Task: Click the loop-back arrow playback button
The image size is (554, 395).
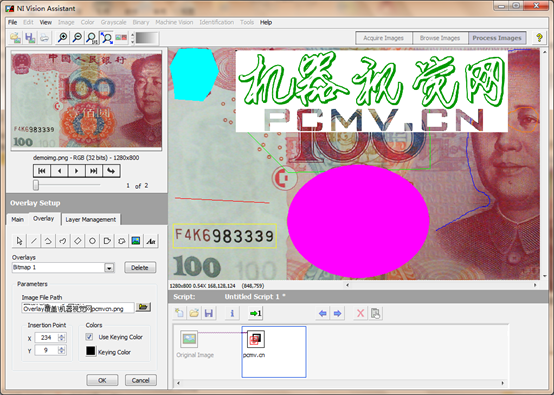Action: [x=111, y=171]
